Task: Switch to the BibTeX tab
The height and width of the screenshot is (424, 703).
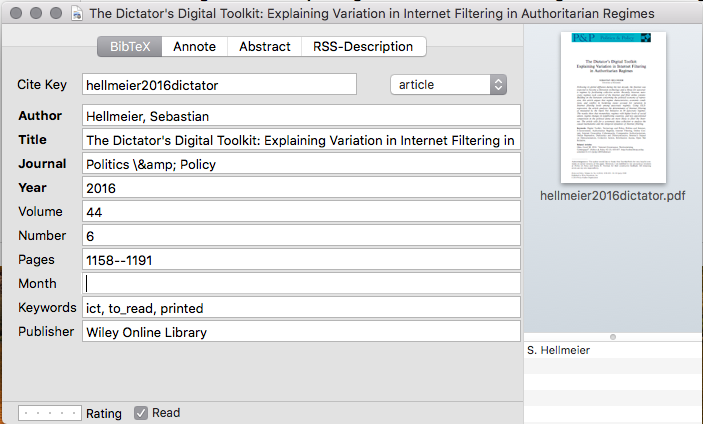Action: 130,47
